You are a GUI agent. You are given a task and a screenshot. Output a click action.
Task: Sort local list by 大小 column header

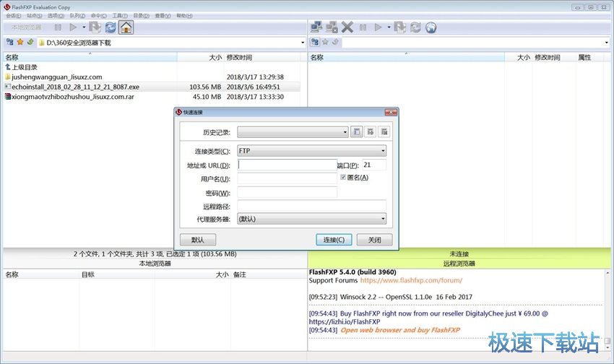point(201,57)
